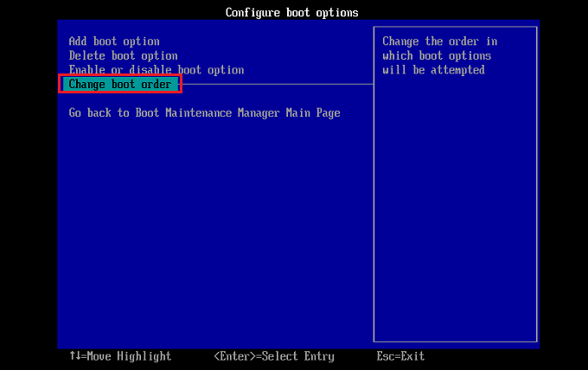Click the "will be attempted" help line
Screen dimensions: 588x370
click(433, 70)
